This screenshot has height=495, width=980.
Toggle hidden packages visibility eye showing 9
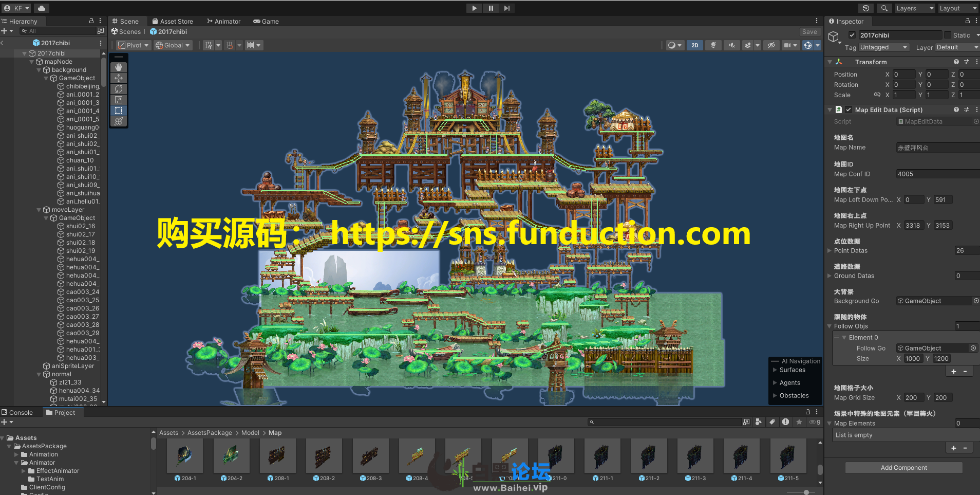pyautogui.click(x=815, y=422)
